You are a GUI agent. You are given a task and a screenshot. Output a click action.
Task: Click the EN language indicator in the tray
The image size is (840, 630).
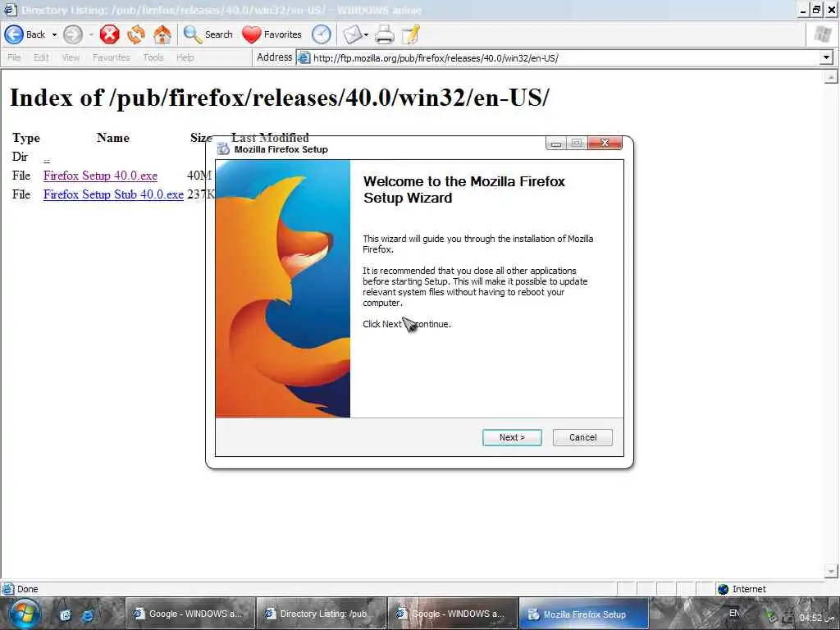[x=734, y=613]
